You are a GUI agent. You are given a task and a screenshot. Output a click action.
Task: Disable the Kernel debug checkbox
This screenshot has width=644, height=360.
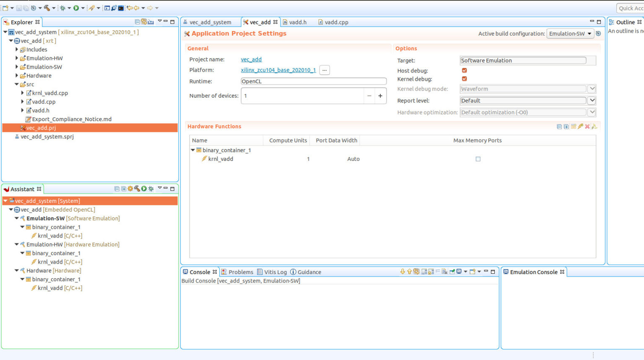tap(464, 79)
